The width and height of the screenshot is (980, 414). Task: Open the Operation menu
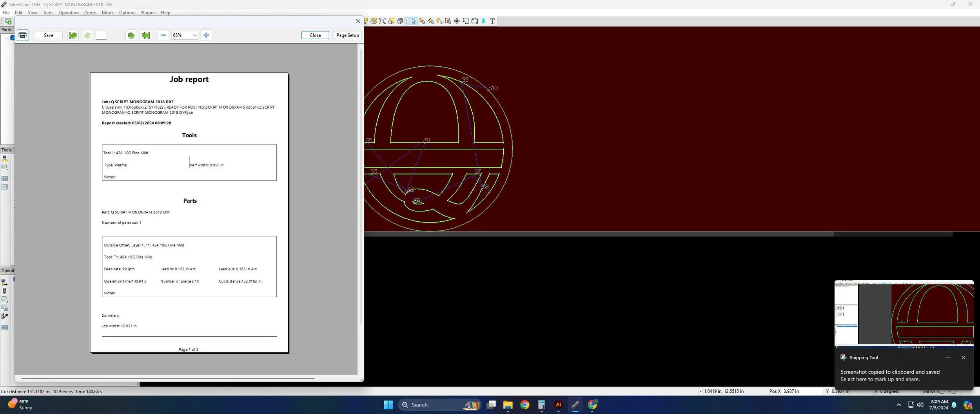coord(69,13)
